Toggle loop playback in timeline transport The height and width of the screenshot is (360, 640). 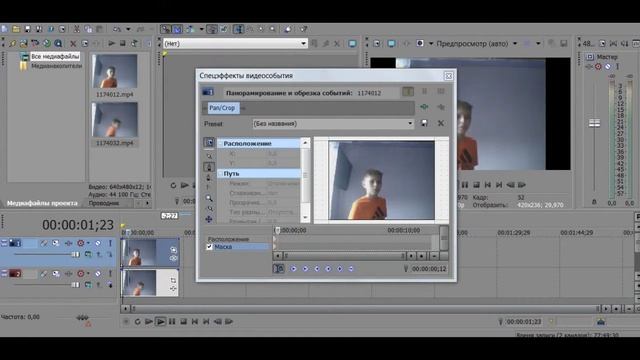click(x=138, y=322)
